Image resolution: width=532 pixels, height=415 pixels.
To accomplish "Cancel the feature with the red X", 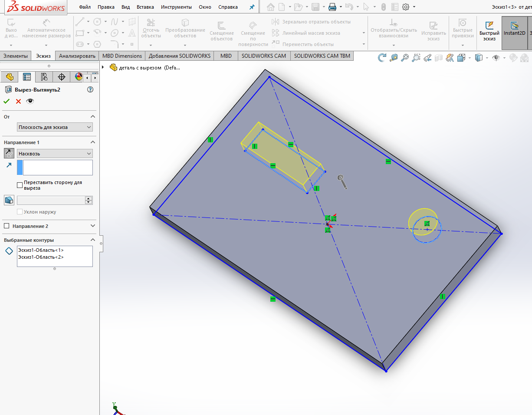I will click(x=18, y=101).
